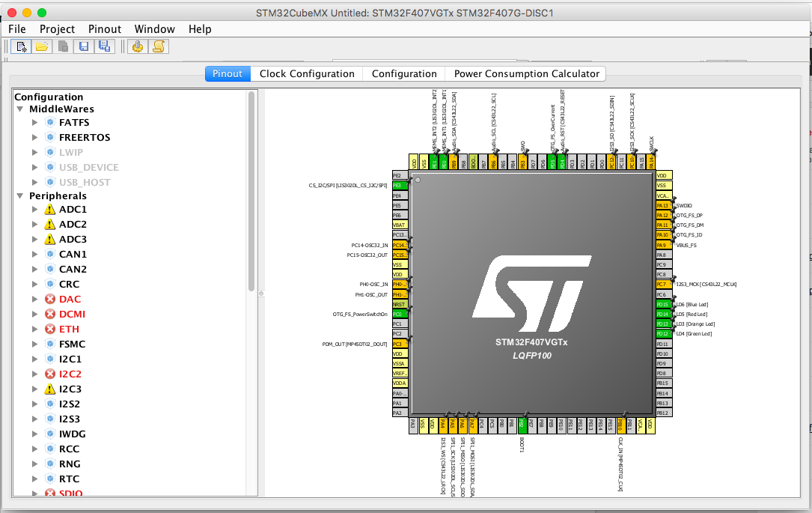The height and width of the screenshot is (513, 812).
Task: Select the greyed LWIP row label
Action: 71,152
